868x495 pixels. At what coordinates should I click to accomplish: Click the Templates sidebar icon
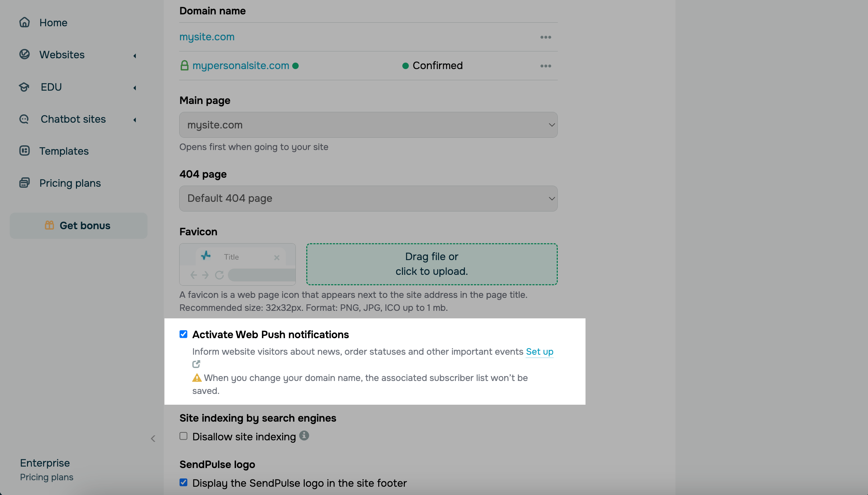pyautogui.click(x=24, y=151)
